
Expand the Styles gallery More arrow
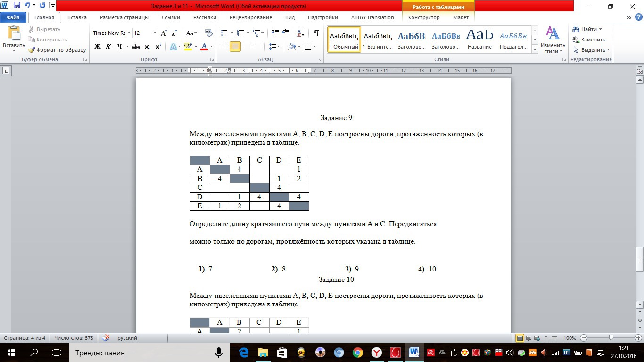pos(535,49)
